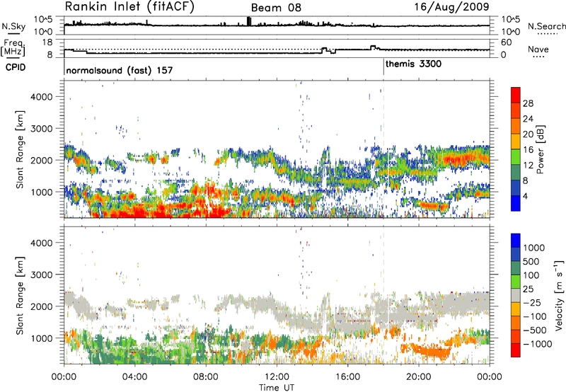The image size is (566, 392).
Task: Pick the Velocity colorbar segment between 25 and 100
Action: coord(516,282)
